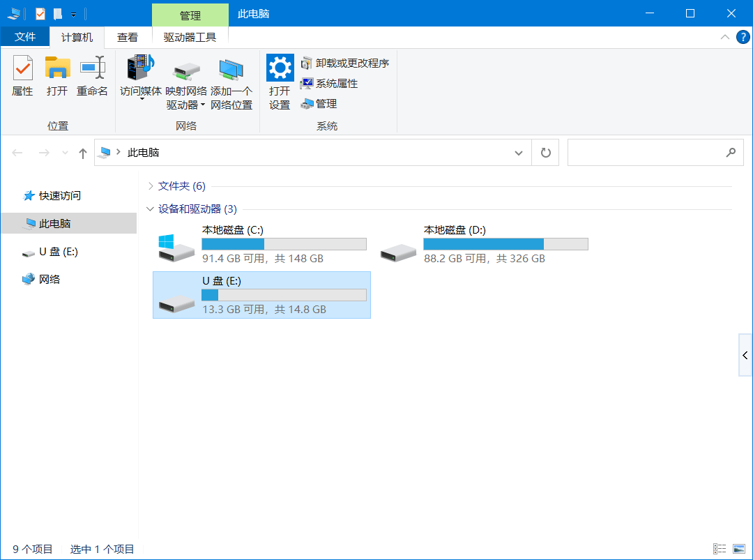Click the back navigation arrow
This screenshot has height=560, width=753.
(17, 153)
